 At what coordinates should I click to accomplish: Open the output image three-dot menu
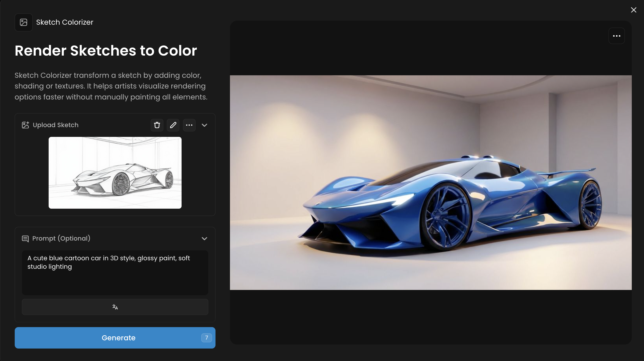point(616,36)
